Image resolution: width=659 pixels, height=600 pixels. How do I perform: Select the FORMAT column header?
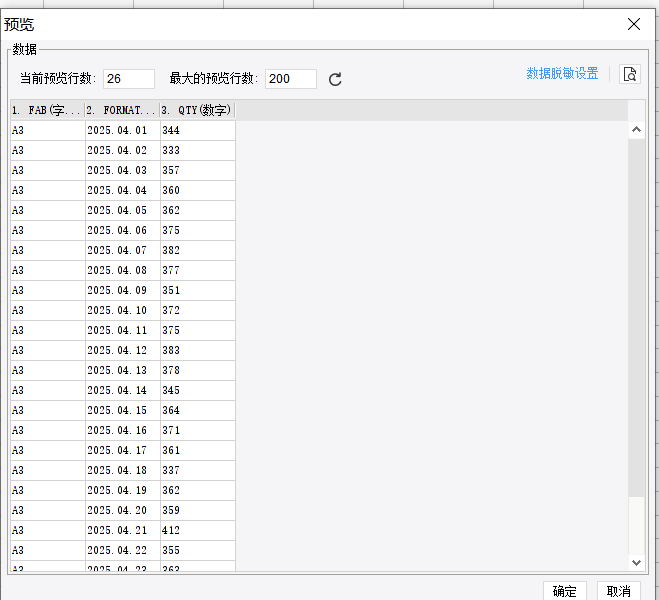click(122, 111)
